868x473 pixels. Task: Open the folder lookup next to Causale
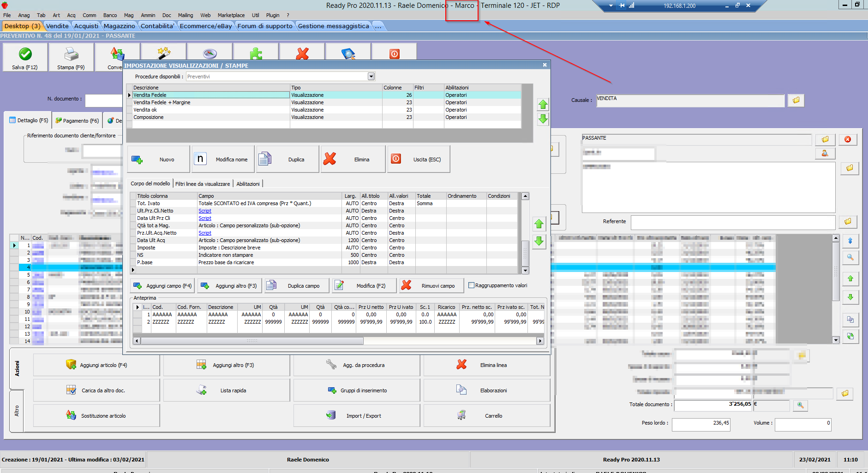[x=796, y=100]
